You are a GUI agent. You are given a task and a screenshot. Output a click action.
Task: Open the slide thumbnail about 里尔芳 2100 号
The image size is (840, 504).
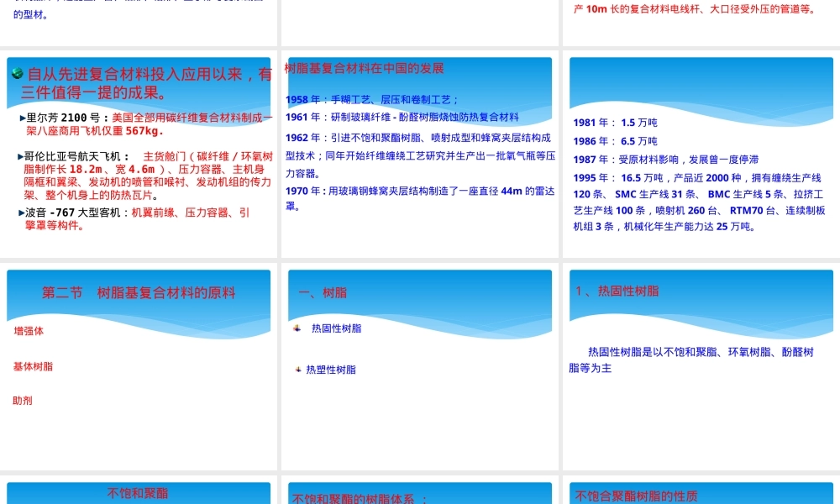[139, 155]
